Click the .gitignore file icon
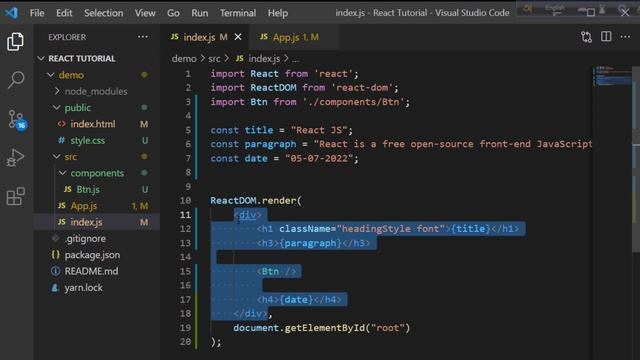The image size is (640, 360). point(56,238)
